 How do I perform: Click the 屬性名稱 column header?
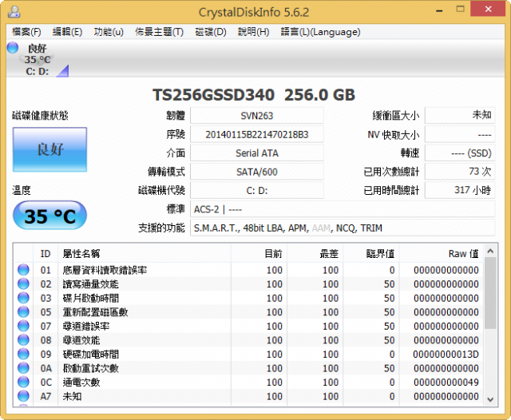(145, 253)
